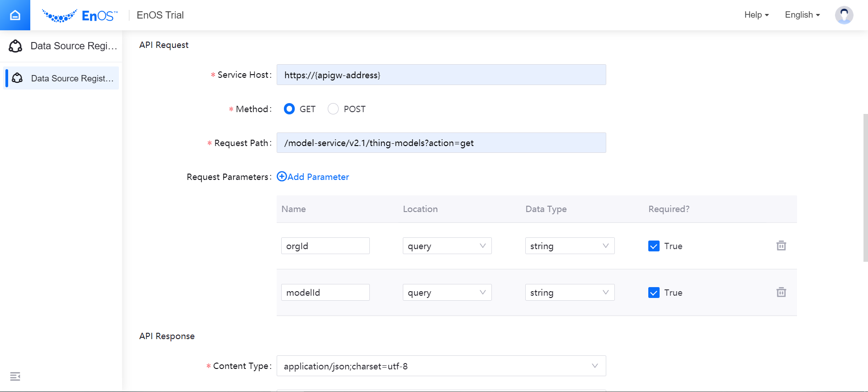Select the POST method radio button
The image size is (868, 392).
tap(333, 109)
